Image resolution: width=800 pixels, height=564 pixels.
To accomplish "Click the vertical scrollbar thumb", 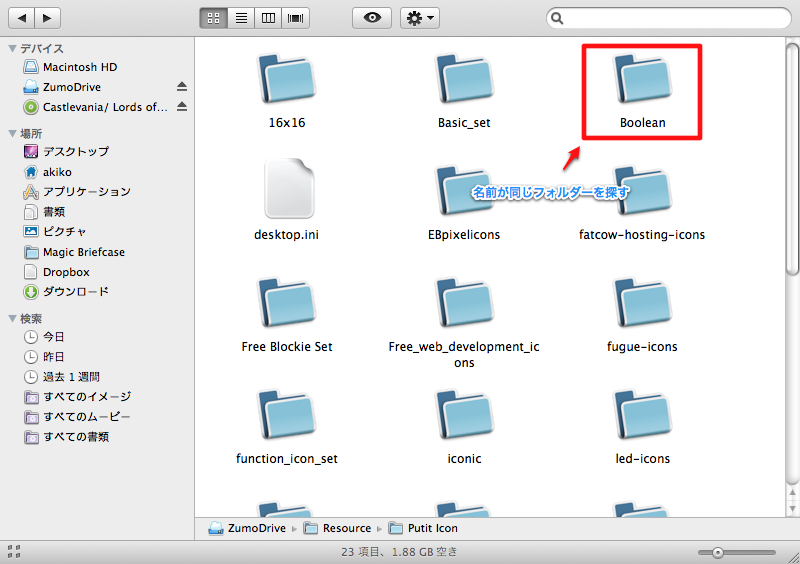I will click(x=792, y=159).
